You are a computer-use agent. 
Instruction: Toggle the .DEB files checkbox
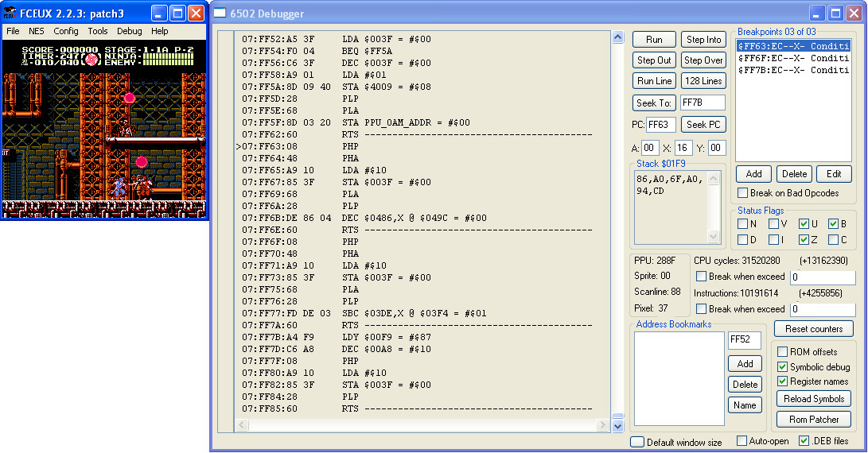click(x=804, y=441)
